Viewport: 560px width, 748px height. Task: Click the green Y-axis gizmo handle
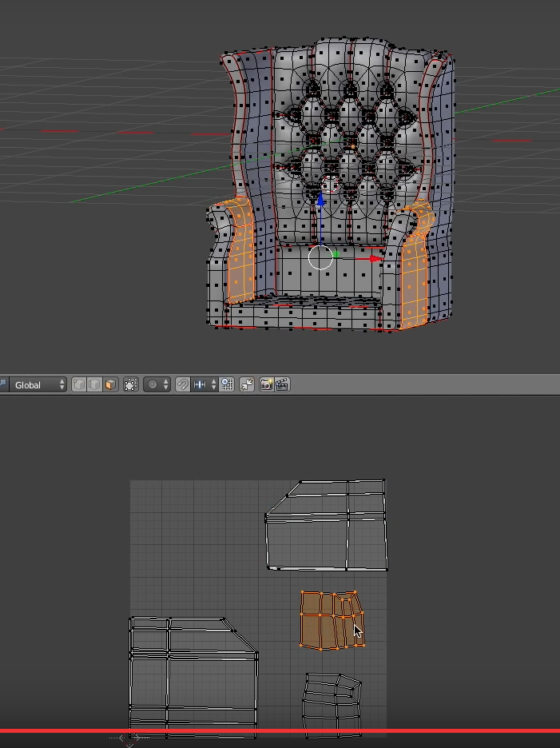[336, 255]
